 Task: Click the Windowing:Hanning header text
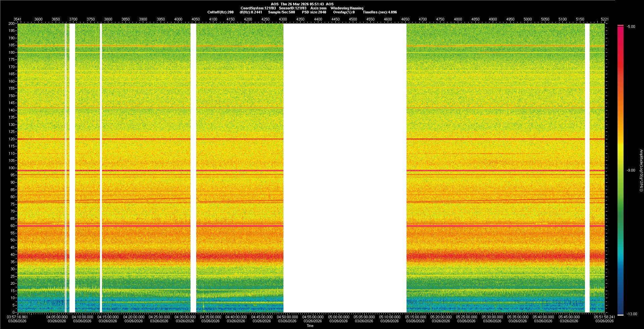pyautogui.click(x=347, y=8)
